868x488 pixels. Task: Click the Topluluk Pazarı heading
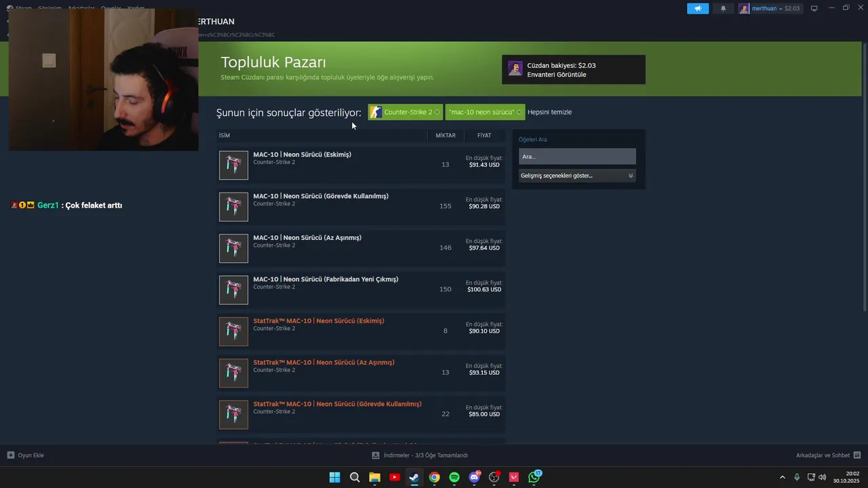273,62
